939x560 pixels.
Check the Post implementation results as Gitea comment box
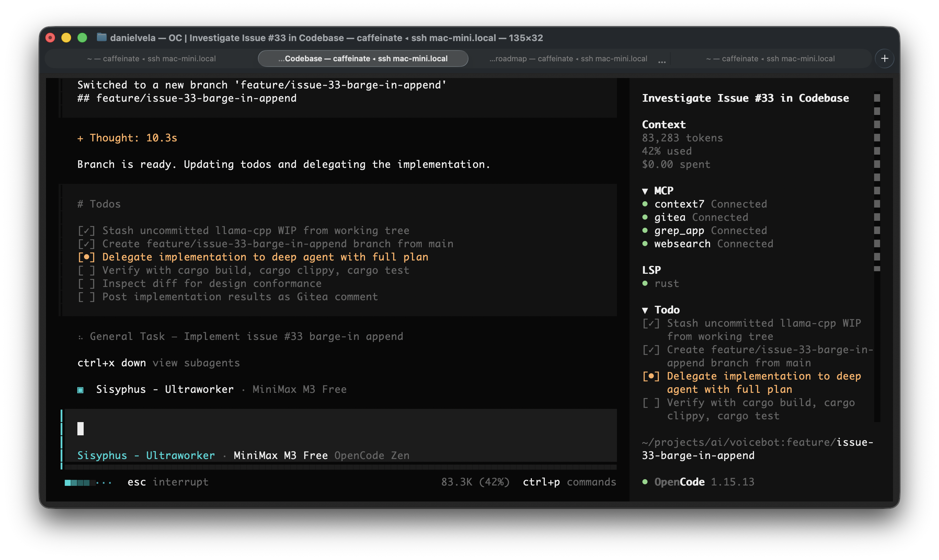point(86,297)
